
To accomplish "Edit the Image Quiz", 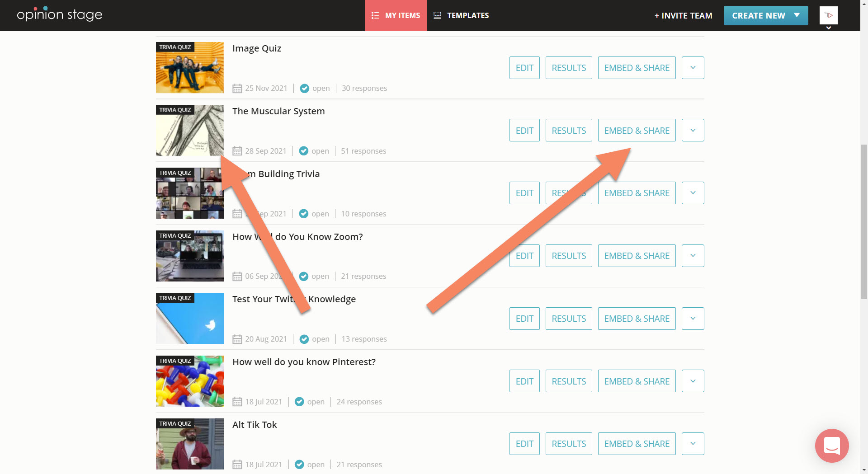I will tap(524, 68).
